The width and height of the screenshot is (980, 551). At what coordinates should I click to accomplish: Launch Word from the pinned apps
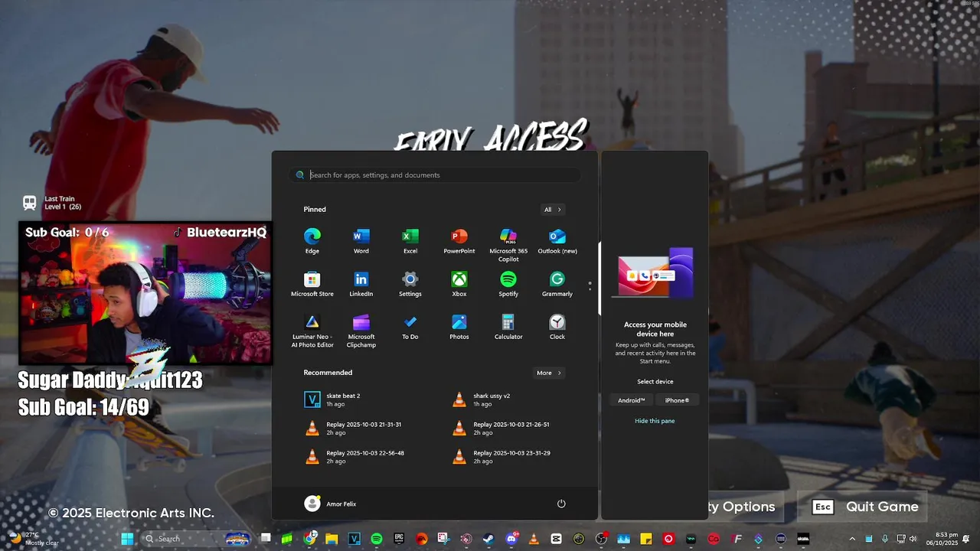(361, 240)
